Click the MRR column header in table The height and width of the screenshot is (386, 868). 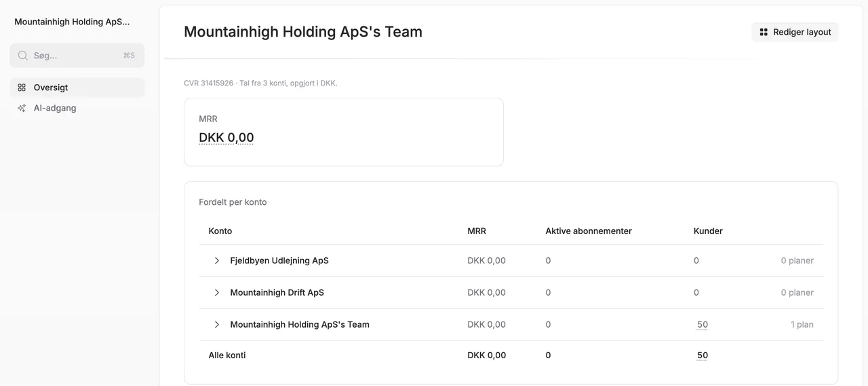coord(477,231)
